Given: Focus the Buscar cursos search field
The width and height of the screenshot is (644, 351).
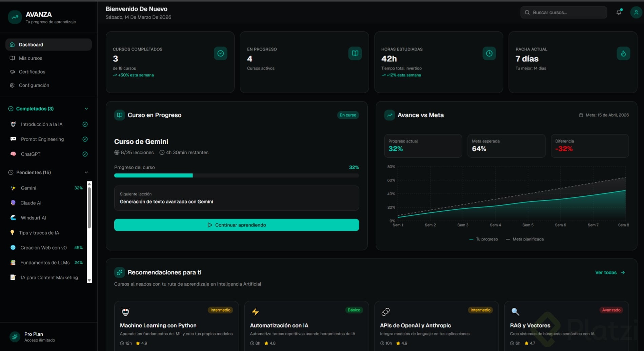Looking at the screenshot, I should coord(564,13).
